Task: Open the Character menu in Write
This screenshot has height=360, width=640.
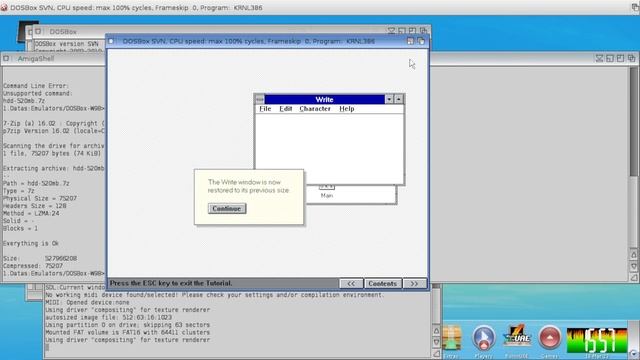Action: pyautogui.click(x=315, y=109)
